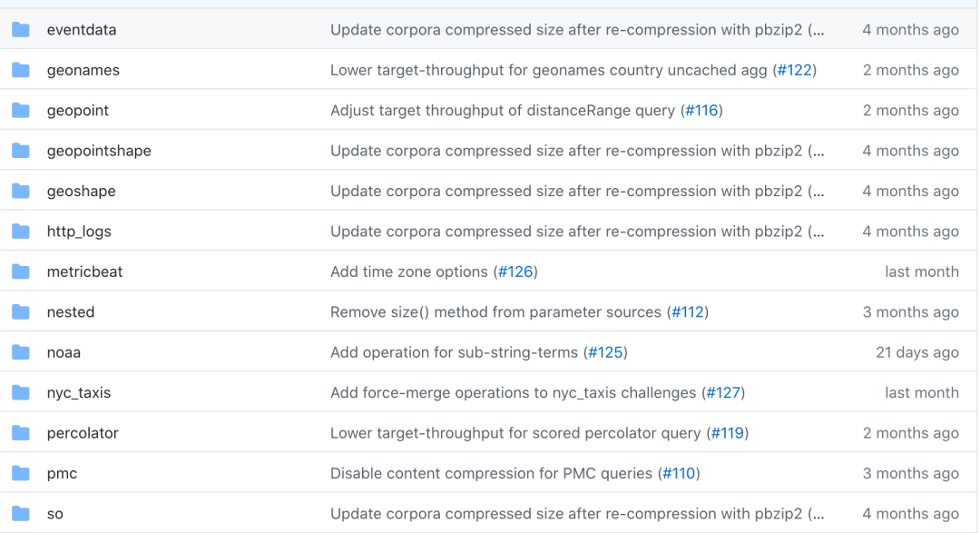This screenshot has width=980, height=533.
Task: Open pull request #127 for nyc_taxis
Action: (x=723, y=393)
